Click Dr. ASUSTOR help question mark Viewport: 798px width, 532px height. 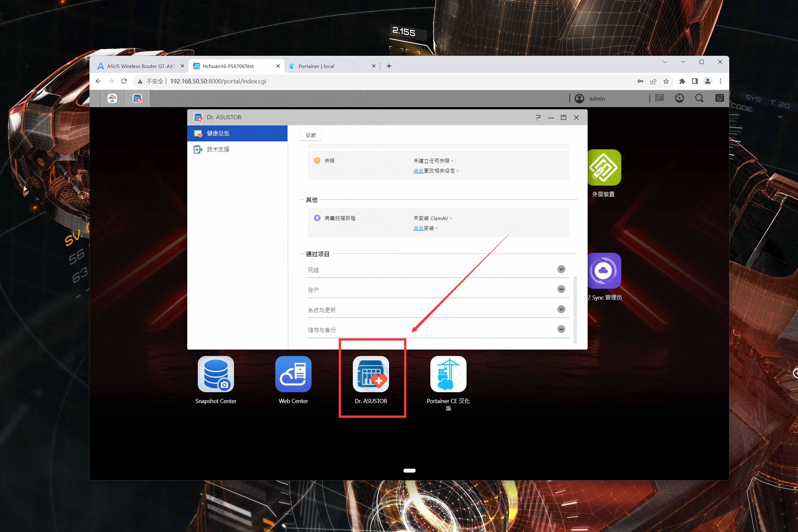pyautogui.click(x=538, y=117)
